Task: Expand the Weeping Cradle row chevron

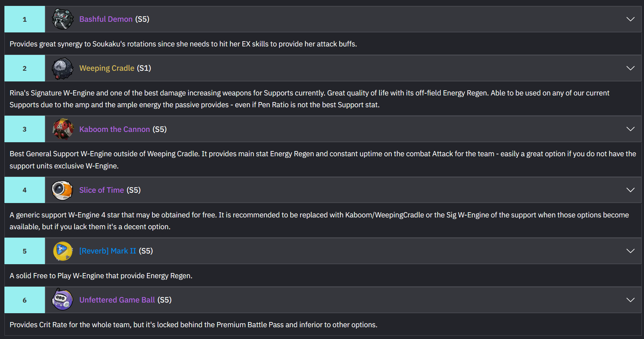Action: tap(630, 68)
